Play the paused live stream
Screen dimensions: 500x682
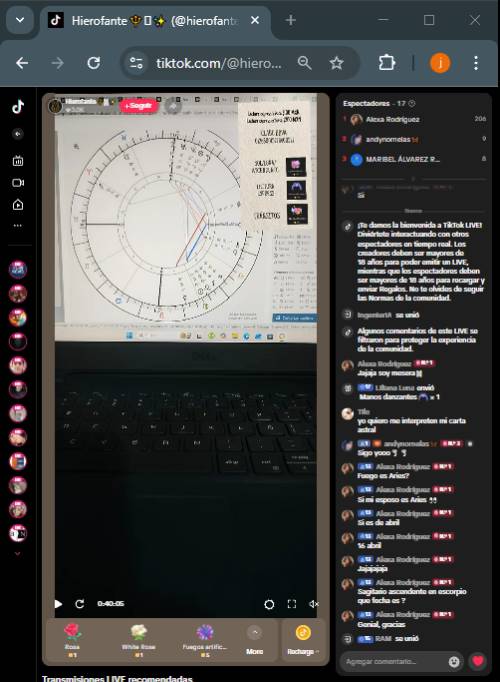tap(58, 604)
